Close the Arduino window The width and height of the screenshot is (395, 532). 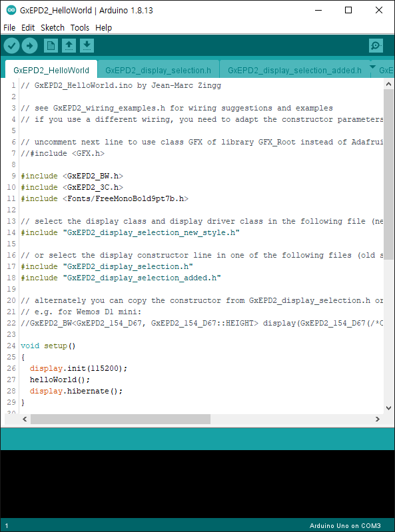379,10
